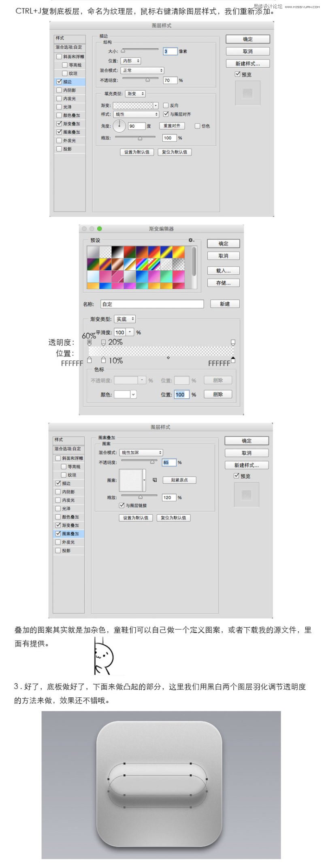This screenshot has height=868, width=324.
Task: Open Gradient Type dropdown set to 实底
Action: click(125, 319)
